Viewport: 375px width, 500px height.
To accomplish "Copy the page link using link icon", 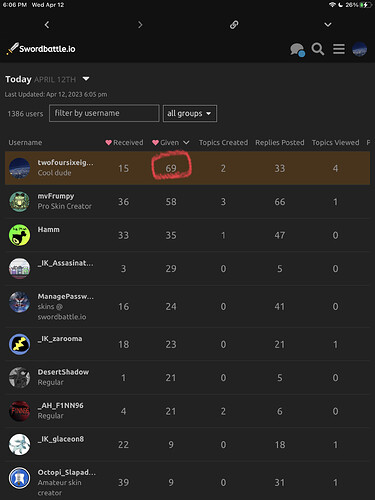I will click(x=234, y=25).
